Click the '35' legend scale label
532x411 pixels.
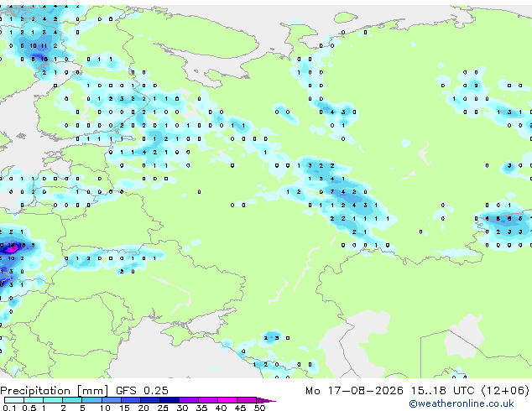pos(201,408)
